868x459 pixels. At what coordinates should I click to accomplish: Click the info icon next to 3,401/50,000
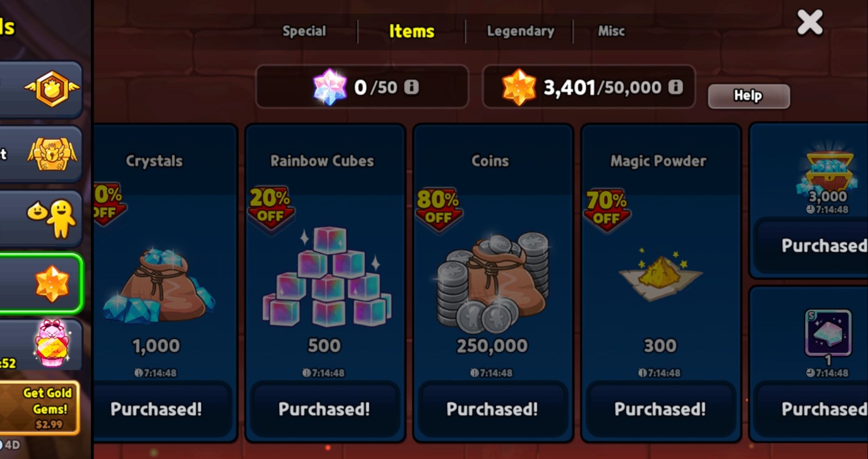tap(675, 87)
